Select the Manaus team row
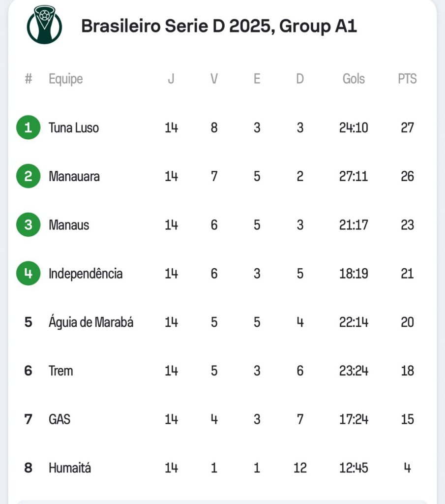The height and width of the screenshot is (504, 445). pos(69,225)
